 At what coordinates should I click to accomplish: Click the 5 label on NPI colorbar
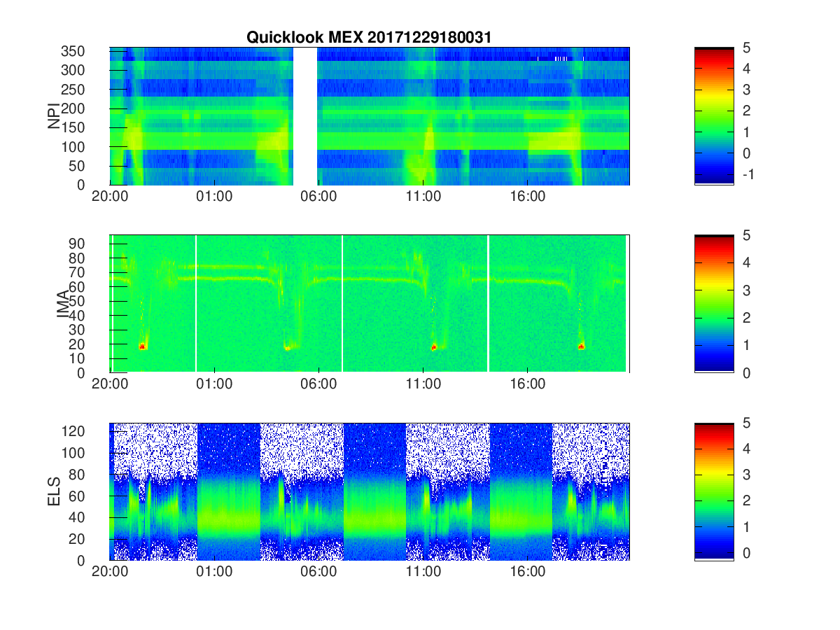click(x=745, y=48)
